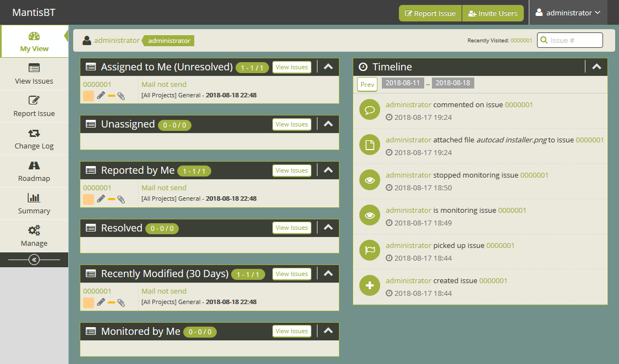Collapse Reported by Me panel
The image size is (619, 364).
(328, 170)
